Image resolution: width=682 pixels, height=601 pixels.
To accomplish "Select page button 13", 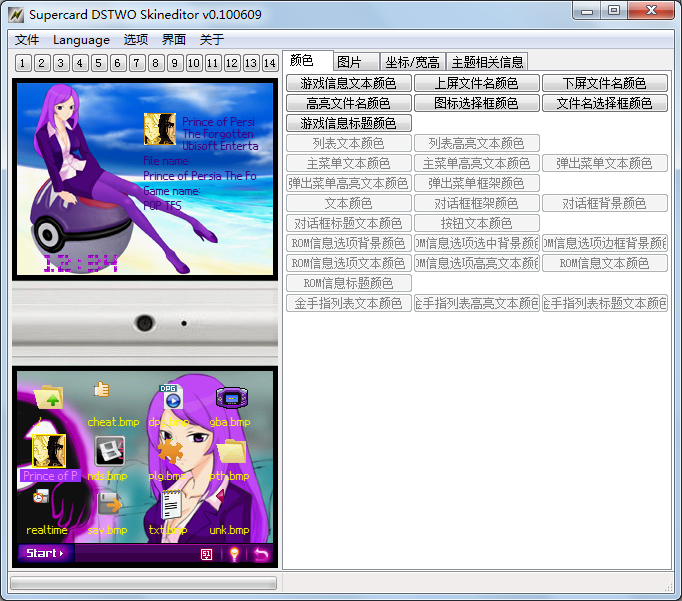I will point(251,63).
